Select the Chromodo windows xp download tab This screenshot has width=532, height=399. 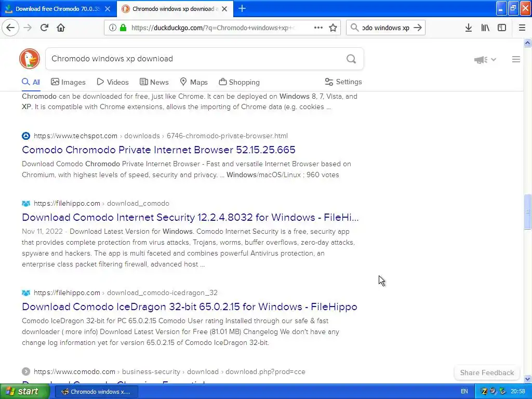175,9
